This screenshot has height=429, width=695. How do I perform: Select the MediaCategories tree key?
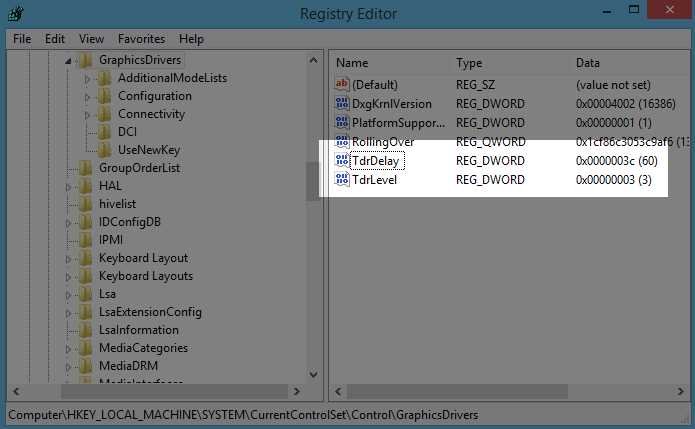point(143,348)
